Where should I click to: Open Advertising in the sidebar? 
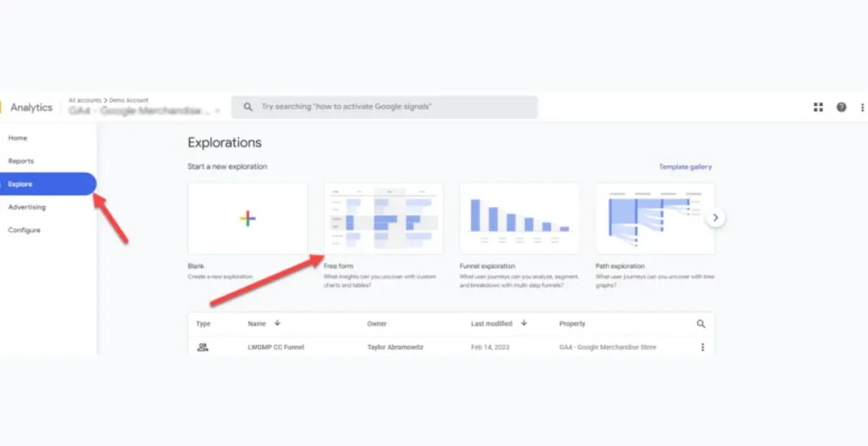click(x=26, y=207)
